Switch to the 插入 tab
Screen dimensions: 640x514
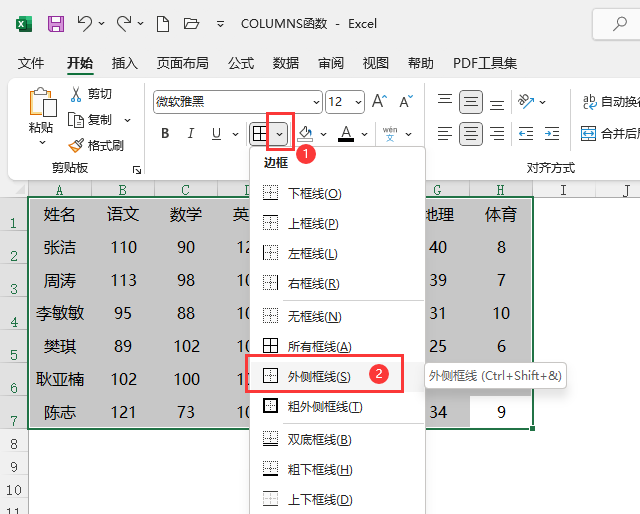tap(124, 63)
